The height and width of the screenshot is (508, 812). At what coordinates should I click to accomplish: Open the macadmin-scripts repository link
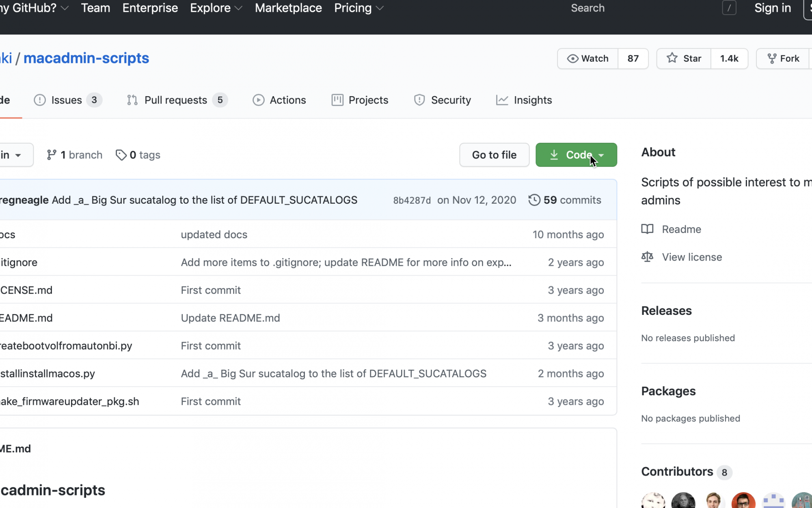(x=86, y=58)
